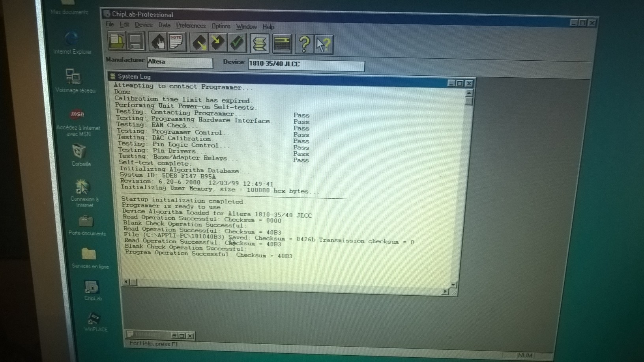The width and height of the screenshot is (644, 362).
Task: Click the System Log vertical scrollbar down arrow
Action: tap(453, 284)
